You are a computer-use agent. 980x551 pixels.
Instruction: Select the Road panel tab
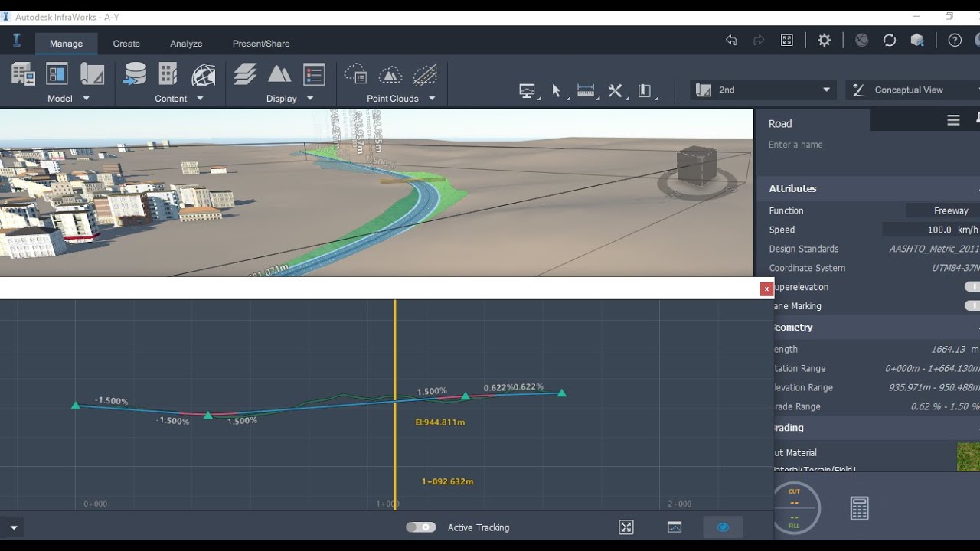point(813,120)
